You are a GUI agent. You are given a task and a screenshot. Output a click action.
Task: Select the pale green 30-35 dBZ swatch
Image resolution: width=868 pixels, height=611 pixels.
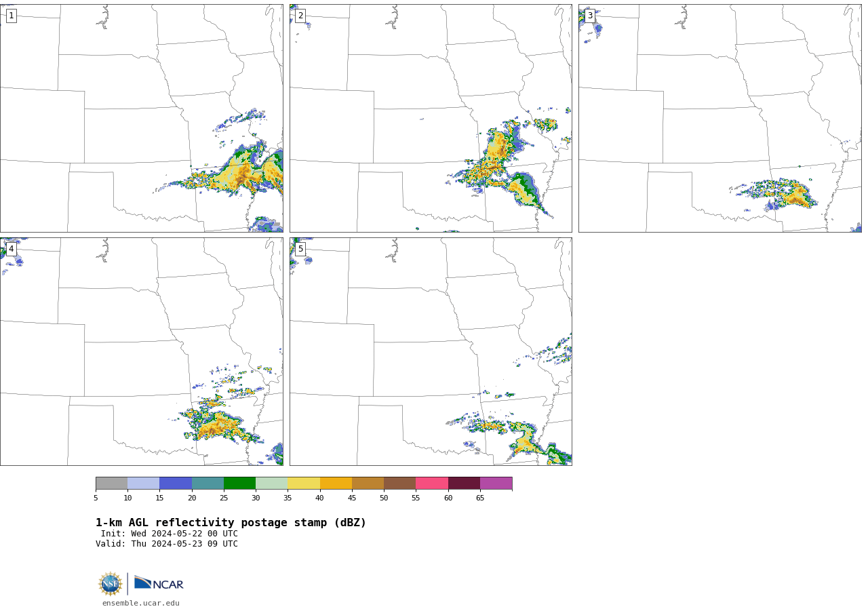[x=272, y=484]
